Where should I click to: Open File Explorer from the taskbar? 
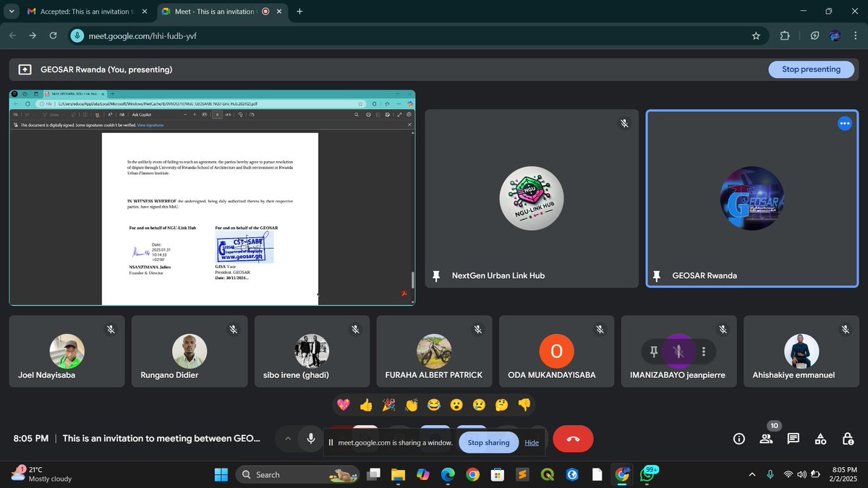point(398,475)
